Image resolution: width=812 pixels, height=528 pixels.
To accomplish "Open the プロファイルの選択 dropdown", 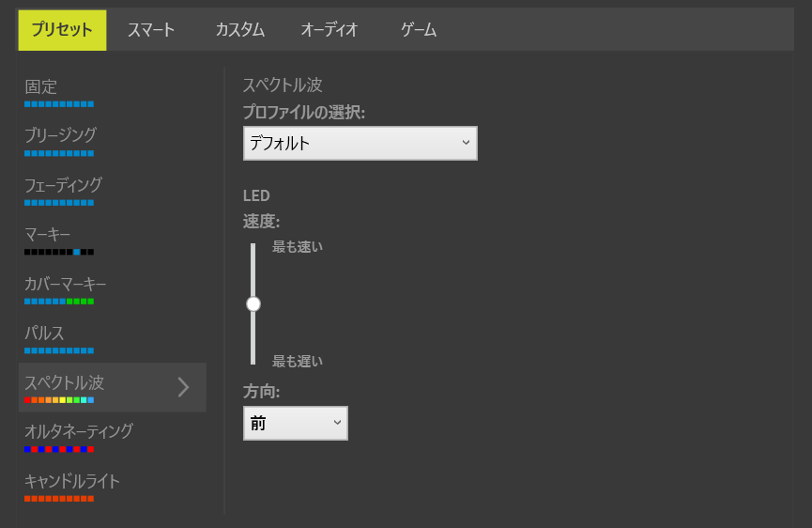I will tap(360, 143).
